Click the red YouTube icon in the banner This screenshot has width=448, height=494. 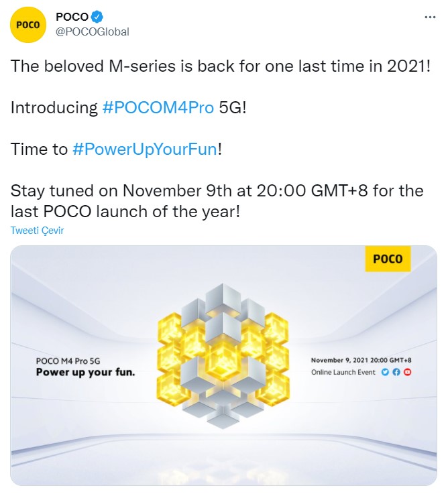[x=407, y=372]
